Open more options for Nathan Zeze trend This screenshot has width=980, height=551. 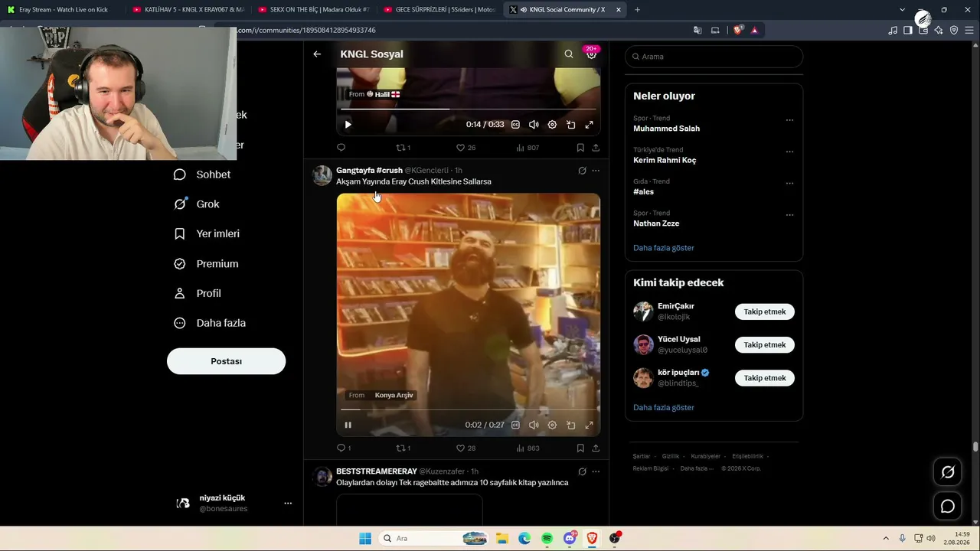[789, 215]
